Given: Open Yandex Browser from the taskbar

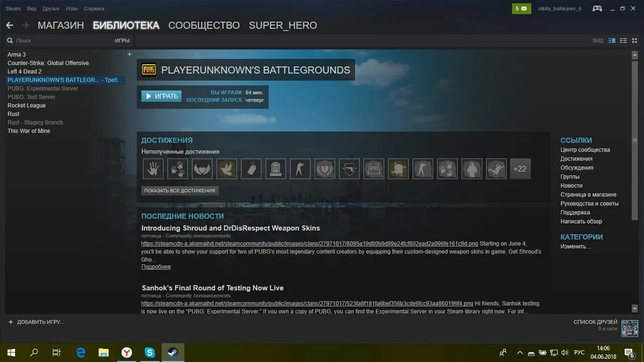Looking at the screenshot, I should [x=127, y=352].
